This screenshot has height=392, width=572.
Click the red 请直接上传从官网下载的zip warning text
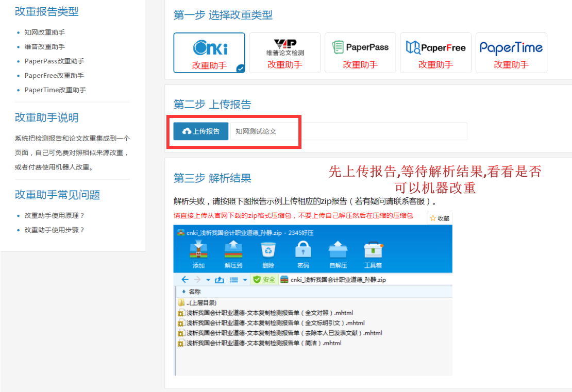[x=293, y=215]
